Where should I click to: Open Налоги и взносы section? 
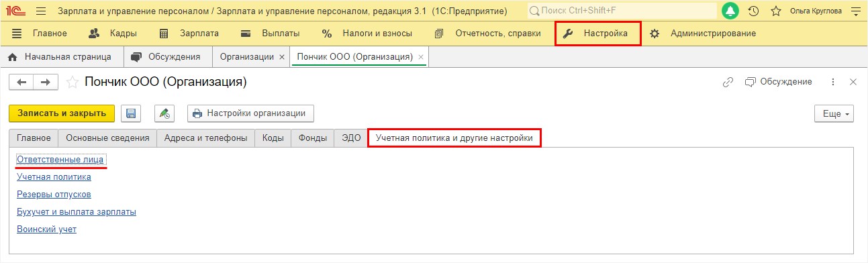tap(367, 34)
